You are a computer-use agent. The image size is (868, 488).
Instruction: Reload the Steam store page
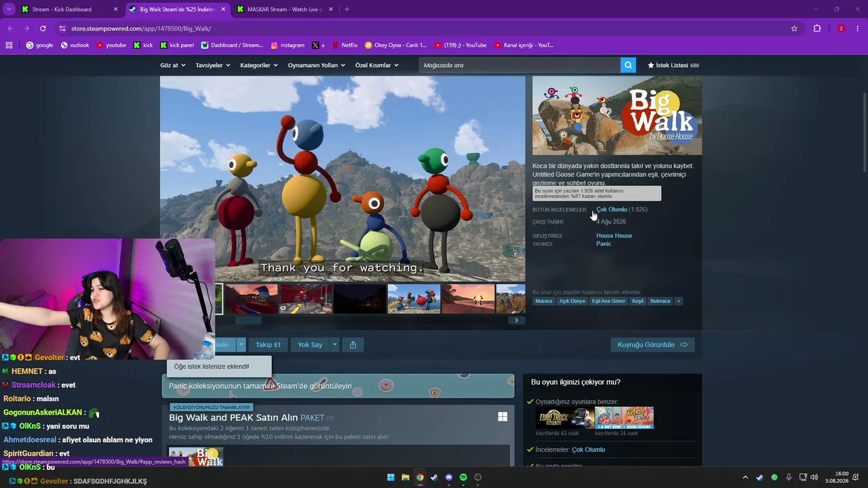coord(43,28)
